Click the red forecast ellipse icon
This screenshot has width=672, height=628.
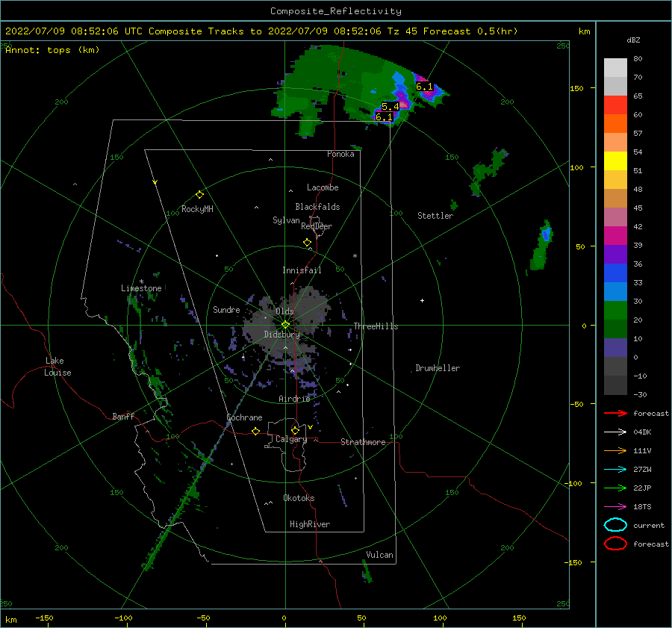coord(615,544)
